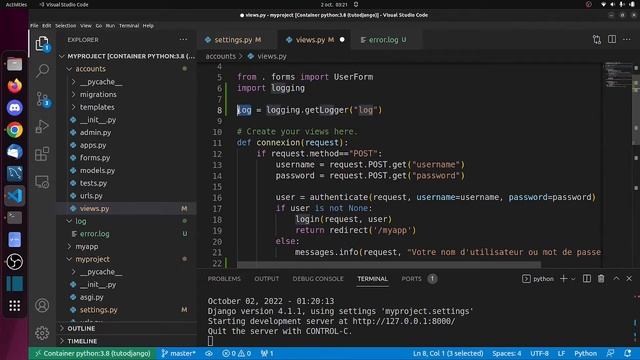
Task: Click the notifications bell in status bar
Action: pyautogui.click(x=628, y=353)
